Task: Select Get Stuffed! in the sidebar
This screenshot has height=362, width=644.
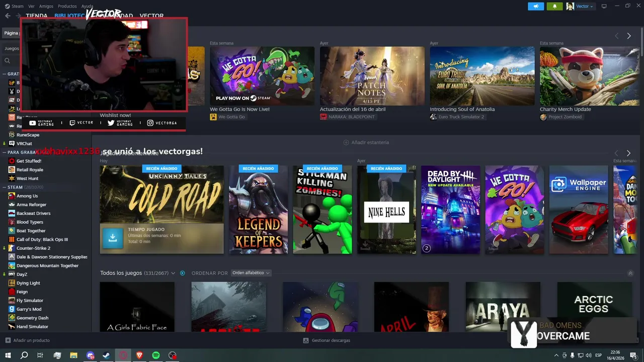Action: 29,161
